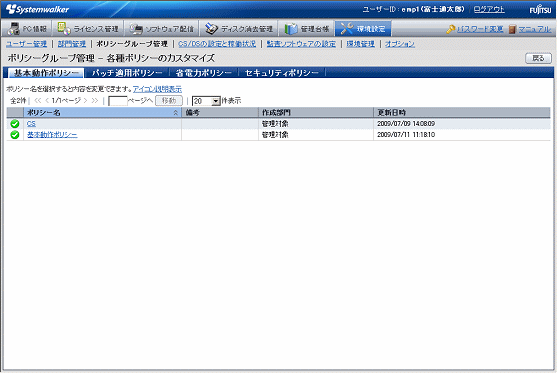Select ポリシーグループ管理 submenu item
Screen dimensions: 557x373
(132, 44)
